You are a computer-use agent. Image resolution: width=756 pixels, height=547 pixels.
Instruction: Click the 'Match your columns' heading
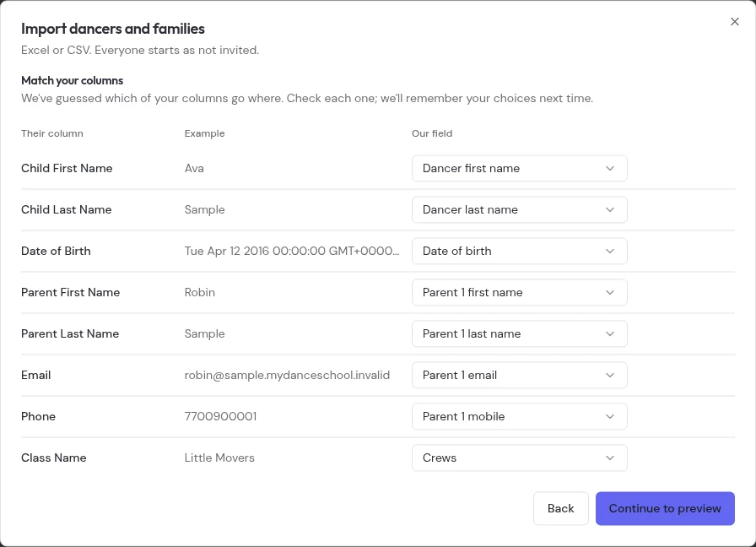coord(73,80)
